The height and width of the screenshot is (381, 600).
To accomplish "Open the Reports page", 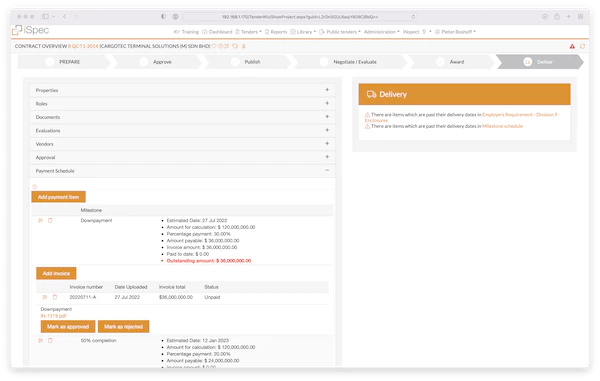I will pyautogui.click(x=276, y=32).
